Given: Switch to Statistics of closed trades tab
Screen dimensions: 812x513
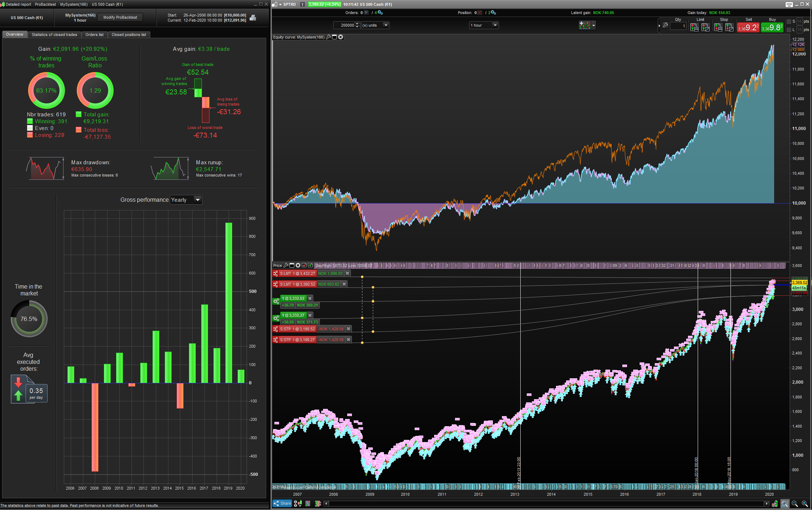Looking at the screenshot, I should [54, 35].
